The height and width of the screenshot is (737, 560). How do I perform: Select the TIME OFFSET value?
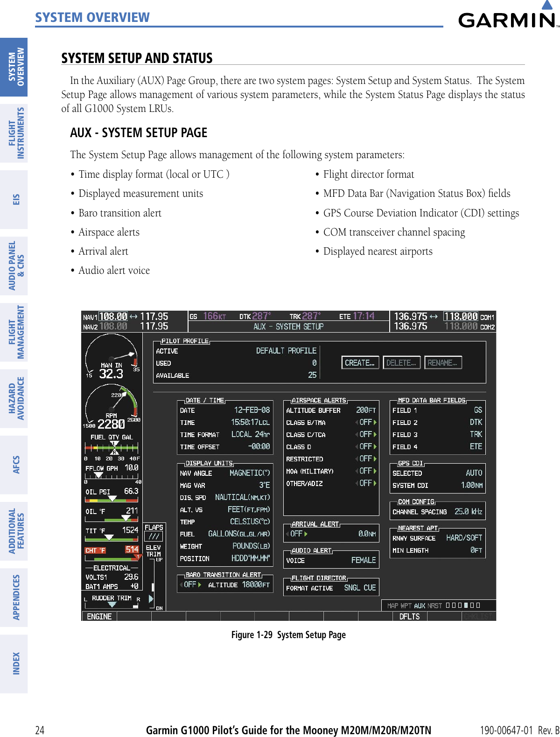(259, 446)
